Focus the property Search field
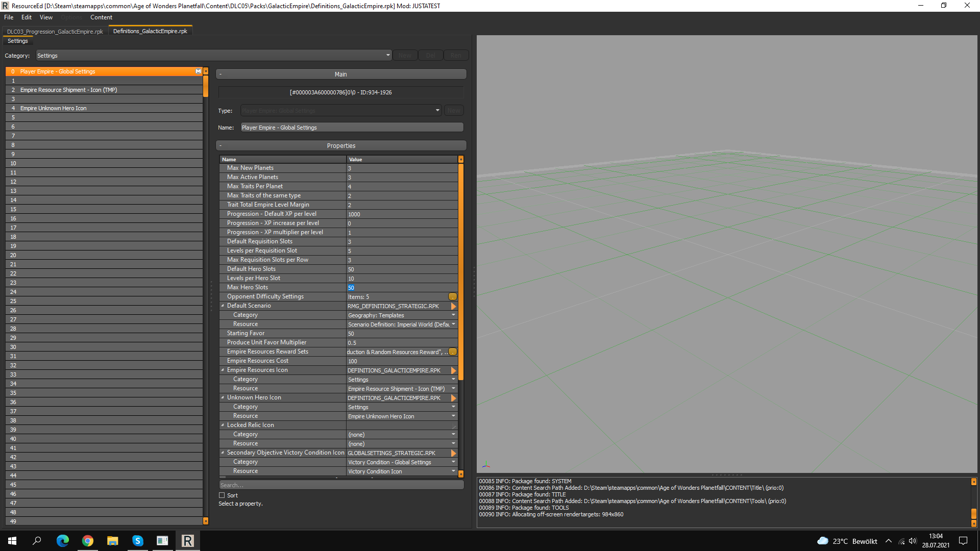Image resolution: width=980 pixels, height=551 pixels. pyautogui.click(x=341, y=485)
